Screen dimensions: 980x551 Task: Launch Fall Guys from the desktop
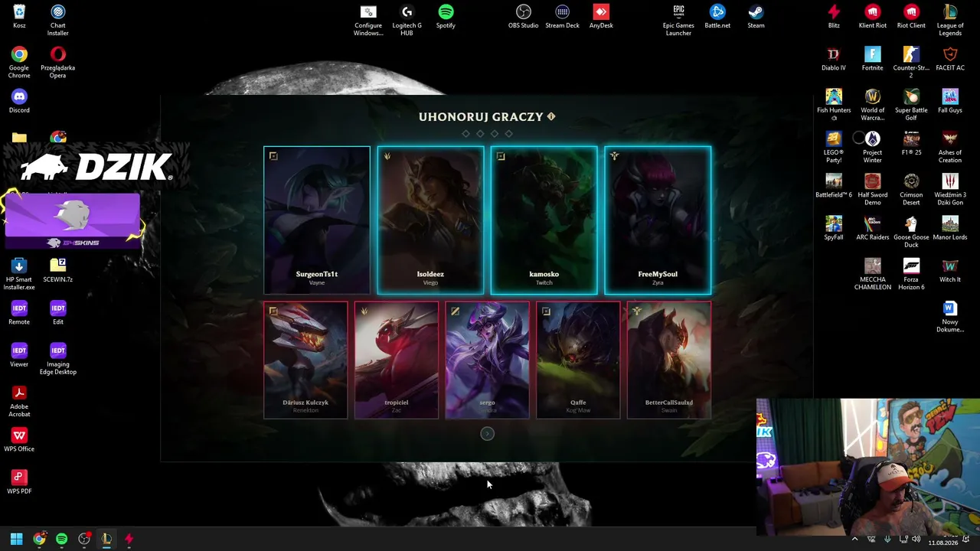pos(950,101)
